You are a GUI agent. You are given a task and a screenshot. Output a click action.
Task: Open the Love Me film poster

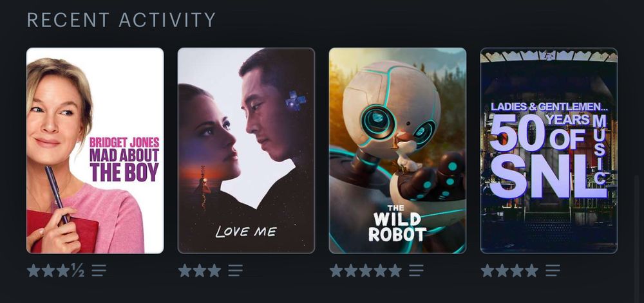[246, 151]
